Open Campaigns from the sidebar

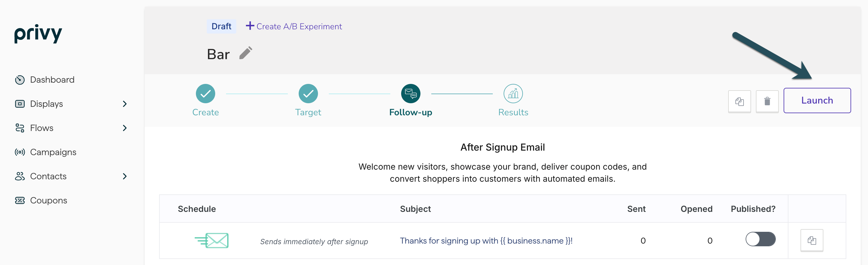coord(53,152)
